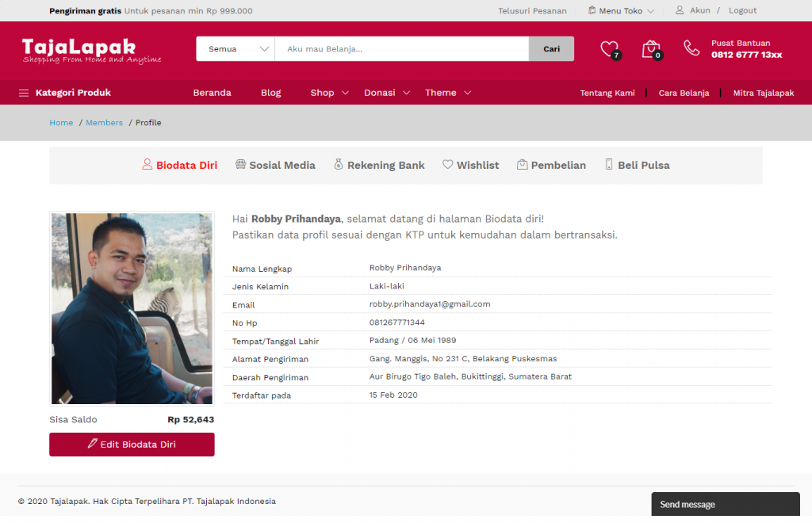Image resolution: width=812 pixels, height=523 pixels.
Task: Expand the Theme menu chevron
Action: pos(468,93)
